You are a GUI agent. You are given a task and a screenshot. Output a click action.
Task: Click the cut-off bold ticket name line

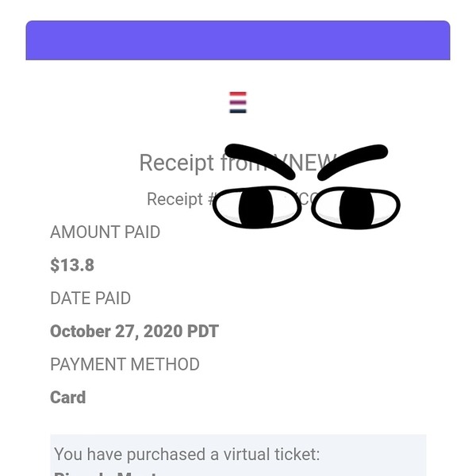click(106, 474)
